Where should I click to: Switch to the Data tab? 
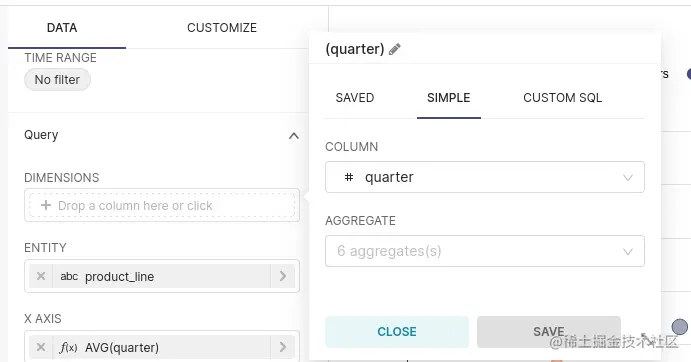[x=62, y=28]
